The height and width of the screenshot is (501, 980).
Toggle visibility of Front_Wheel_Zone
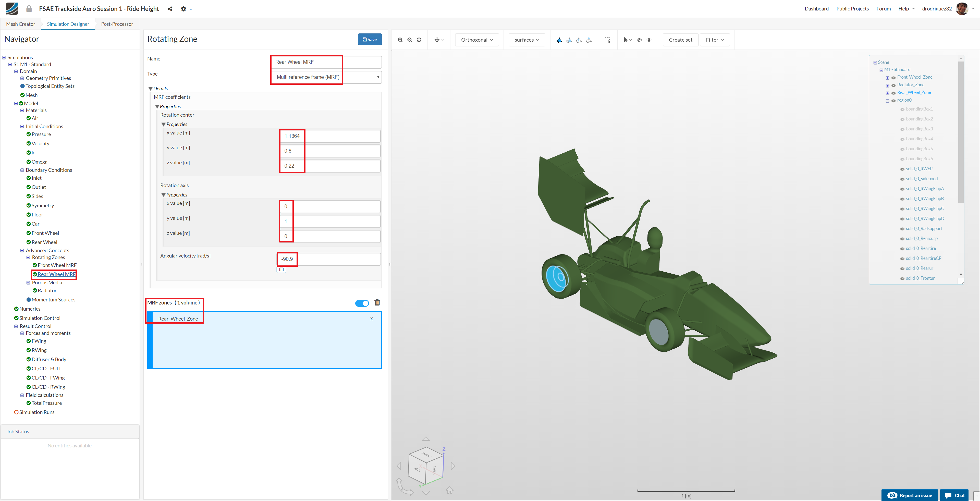pos(893,78)
